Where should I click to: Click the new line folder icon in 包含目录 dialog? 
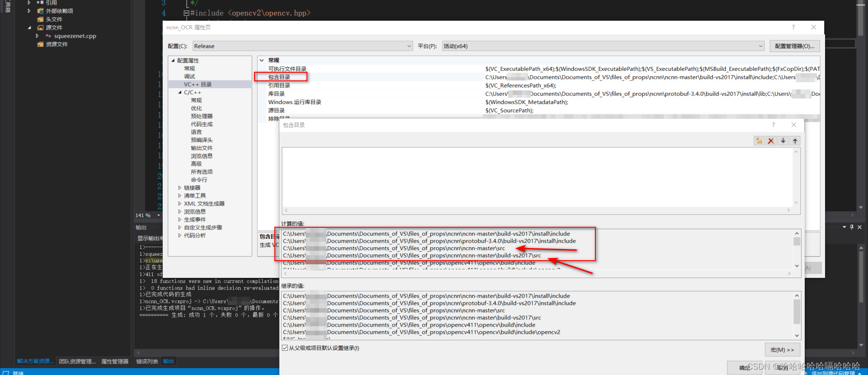[759, 141]
